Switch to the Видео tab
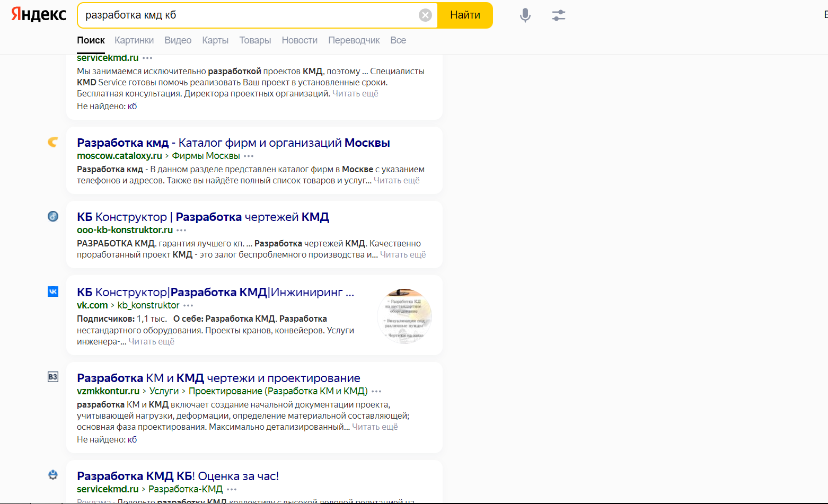The width and height of the screenshot is (828, 504). point(178,40)
